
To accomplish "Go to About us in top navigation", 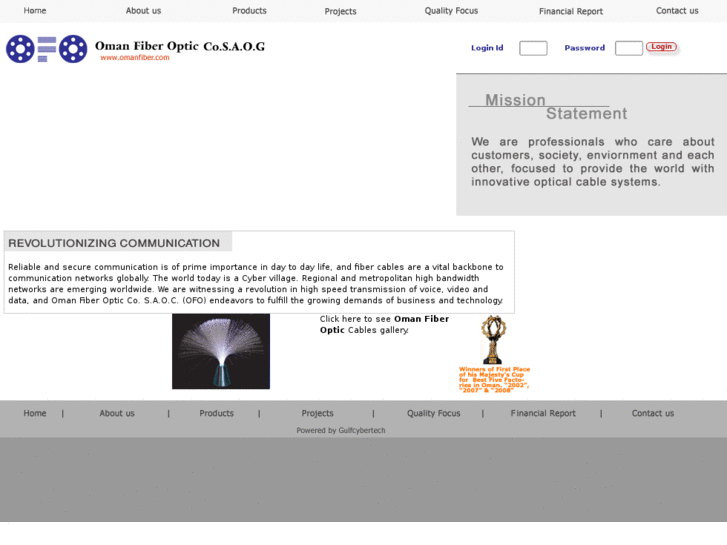I will click(143, 11).
